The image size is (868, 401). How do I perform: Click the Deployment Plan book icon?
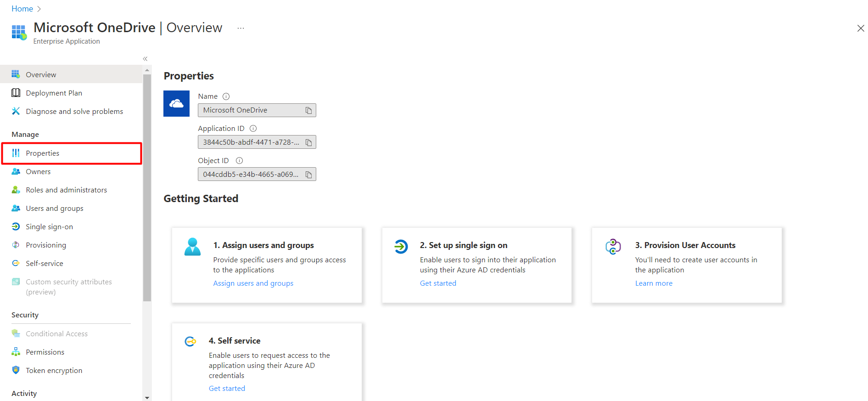tap(16, 93)
